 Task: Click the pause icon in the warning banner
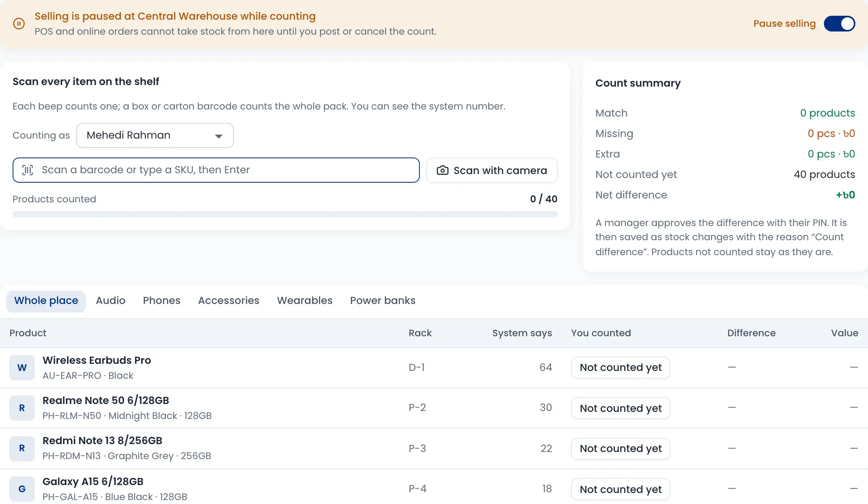[19, 24]
